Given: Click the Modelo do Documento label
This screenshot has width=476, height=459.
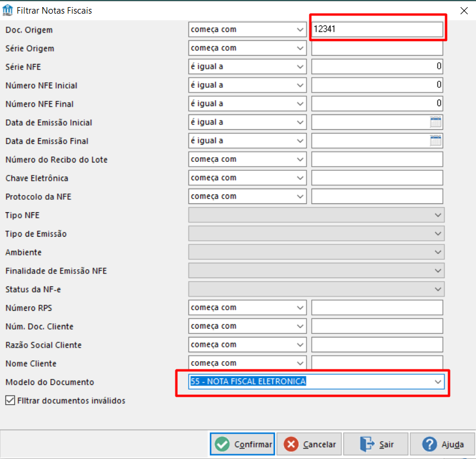Looking at the screenshot, I should [49, 382].
